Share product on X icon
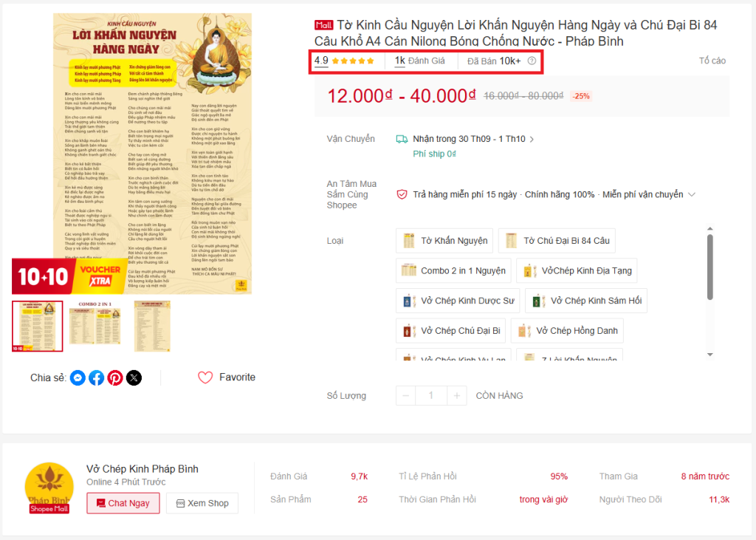The width and height of the screenshot is (756, 540). tap(134, 378)
